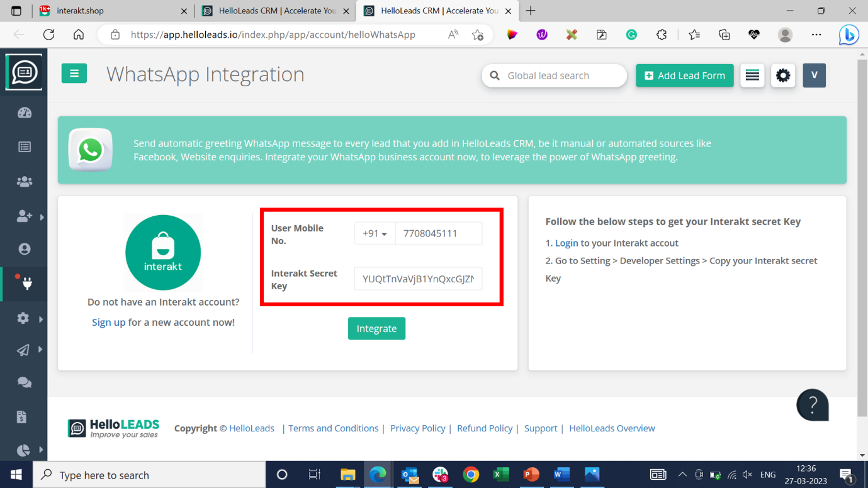Open the +91 country code dropdown
Image resolution: width=868 pixels, height=488 pixels.
coord(375,233)
